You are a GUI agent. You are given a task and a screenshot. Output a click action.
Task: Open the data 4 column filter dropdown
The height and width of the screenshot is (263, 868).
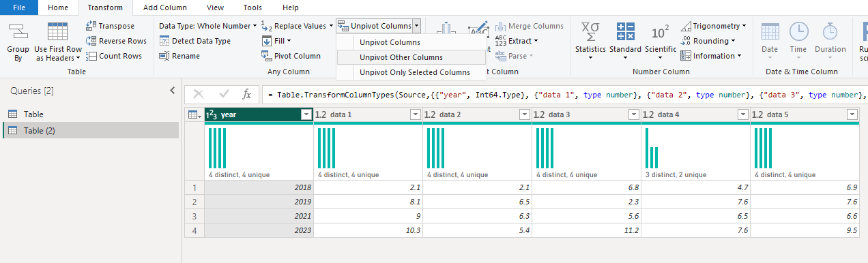click(x=742, y=115)
